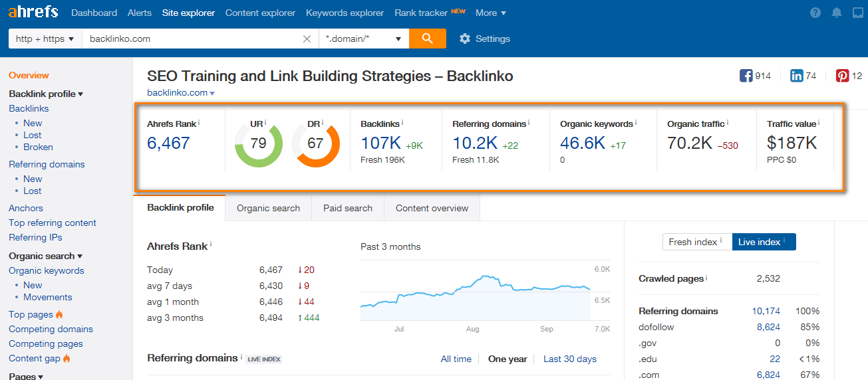Viewport: 868px width, 380px height.
Task: Click the LinkedIn shares icon
Action: 796,76
